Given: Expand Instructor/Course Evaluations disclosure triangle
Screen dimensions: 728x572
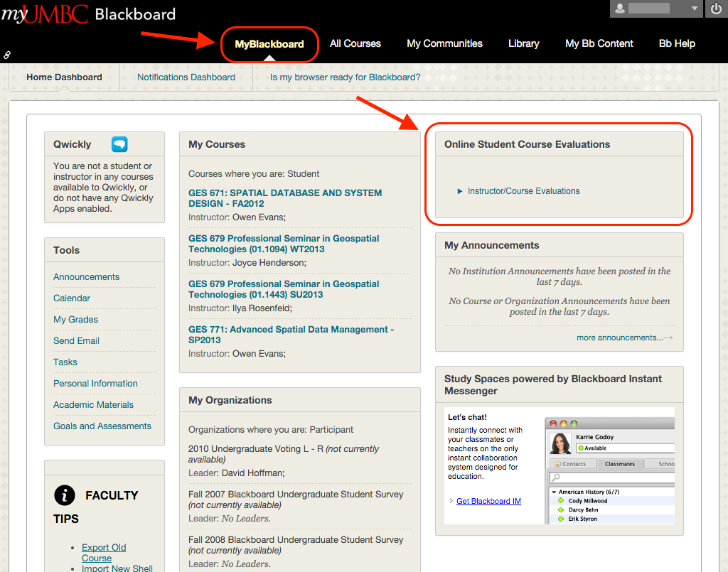Looking at the screenshot, I should 460,191.
